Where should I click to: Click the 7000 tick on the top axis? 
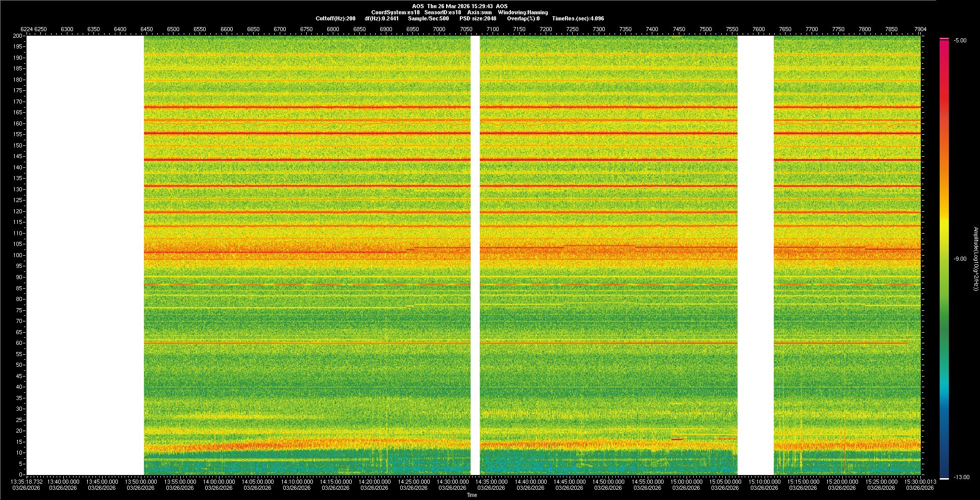tap(439, 29)
